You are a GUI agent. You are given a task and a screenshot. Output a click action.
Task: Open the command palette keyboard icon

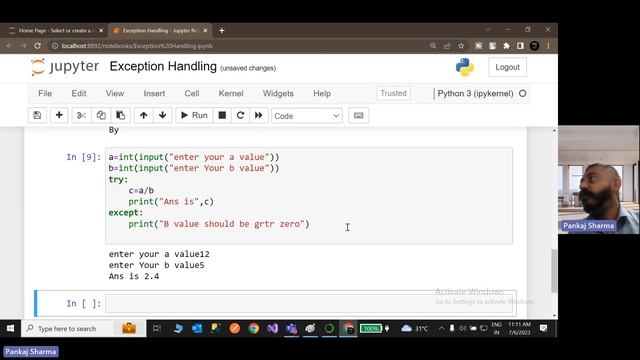pos(358,116)
